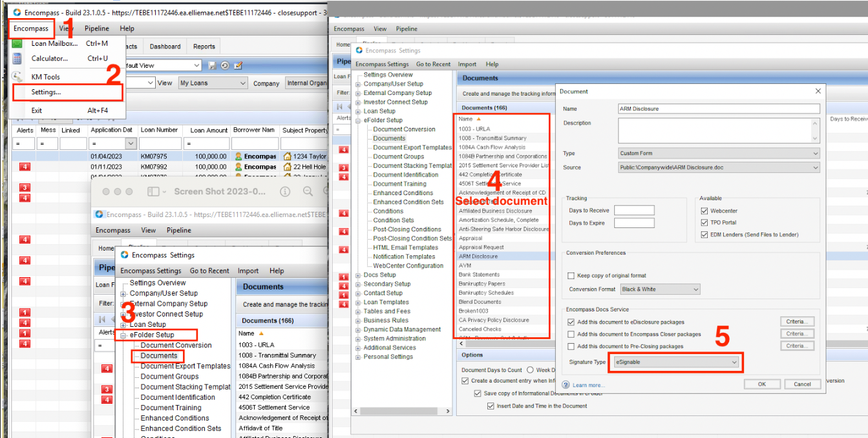Image resolution: width=868 pixels, height=438 pixels.
Task: Click Name sort arrow in lower-left Documents list
Action: [x=261, y=333]
